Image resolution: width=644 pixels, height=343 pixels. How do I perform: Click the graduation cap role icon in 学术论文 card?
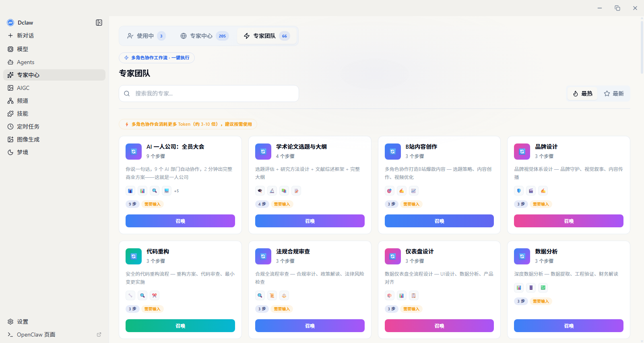(260, 191)
